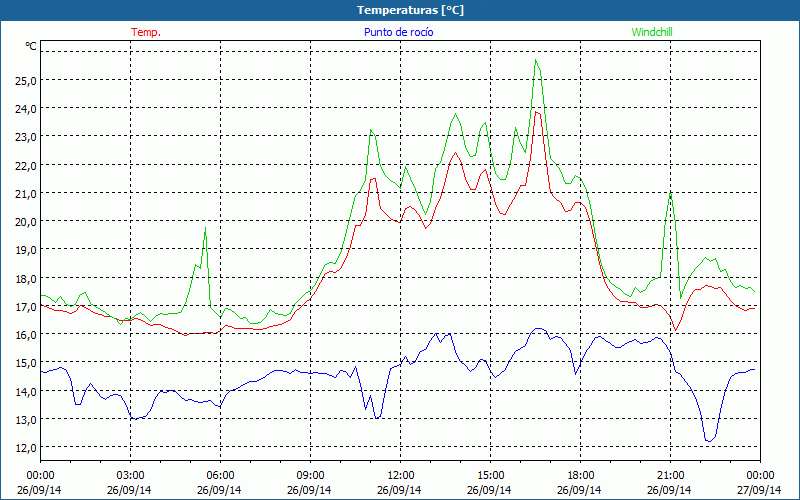Click the 12,0 y-axis value

click(25, 447)
